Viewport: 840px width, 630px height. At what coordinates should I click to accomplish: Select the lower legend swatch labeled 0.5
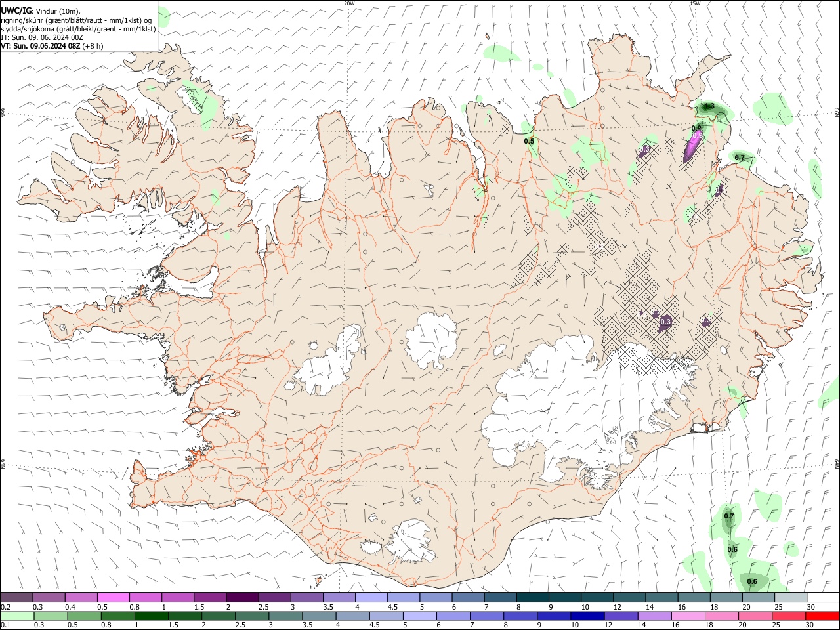[85, 616]
